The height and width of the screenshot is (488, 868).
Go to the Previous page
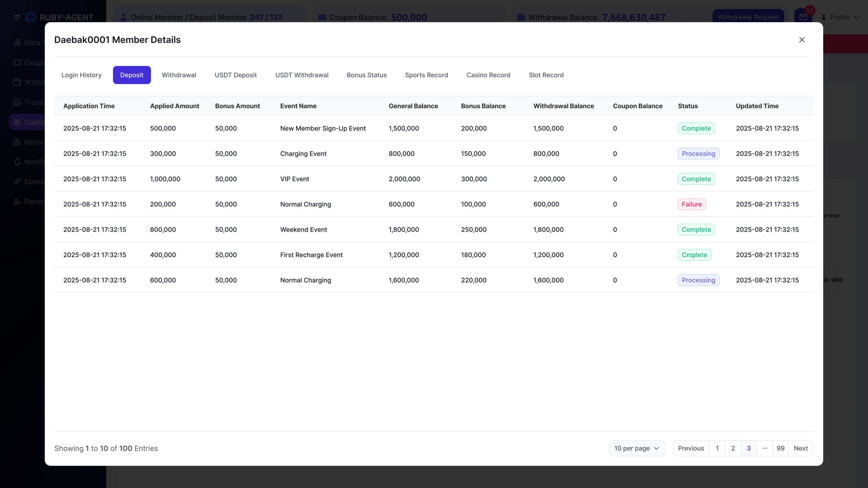(x=691, y=448)
